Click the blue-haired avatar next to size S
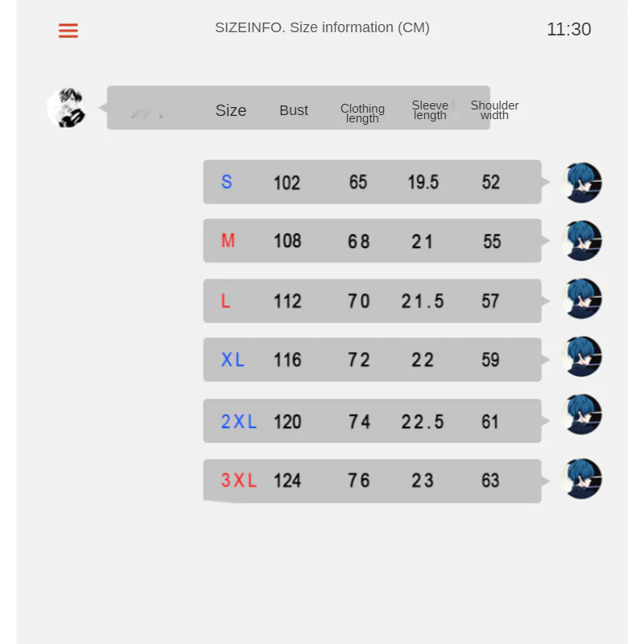 pyautogui.click(x=582, y=183)
